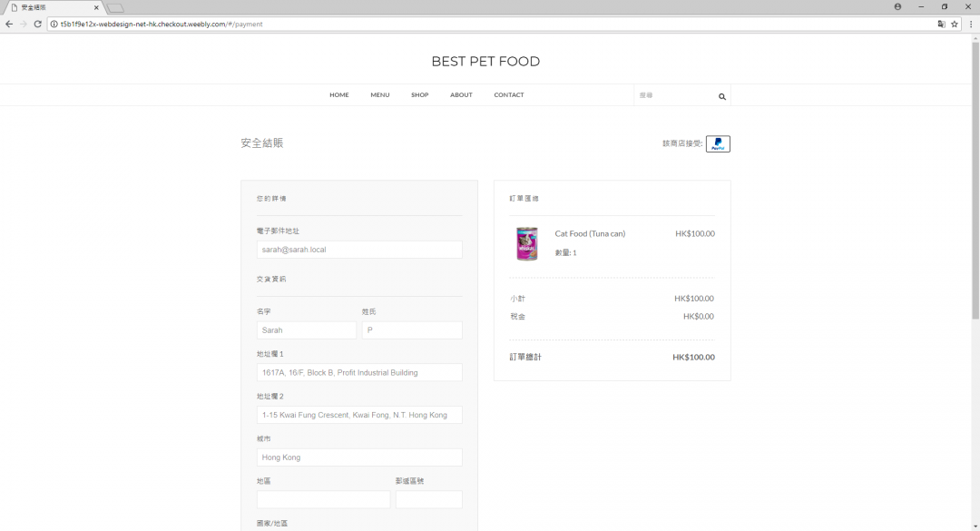Open the SHOP navigation item
Viewport: 980px width, 531px height.
point(419,94)
